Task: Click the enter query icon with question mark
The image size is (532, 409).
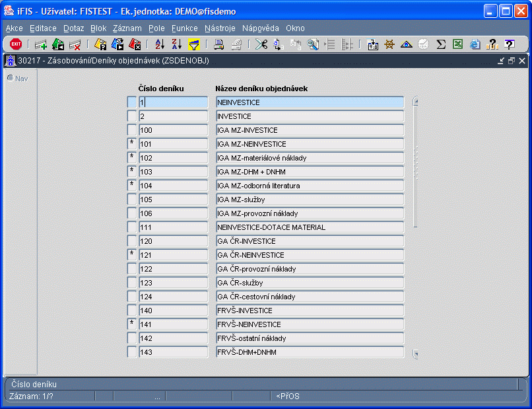Action: pyautogui.click(x=100, y=44)
